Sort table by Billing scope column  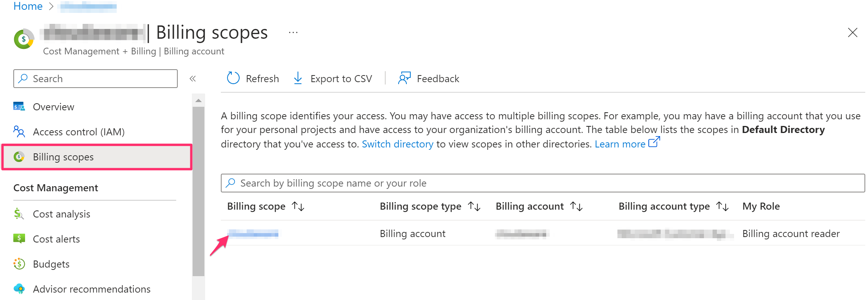click(298, 207)
